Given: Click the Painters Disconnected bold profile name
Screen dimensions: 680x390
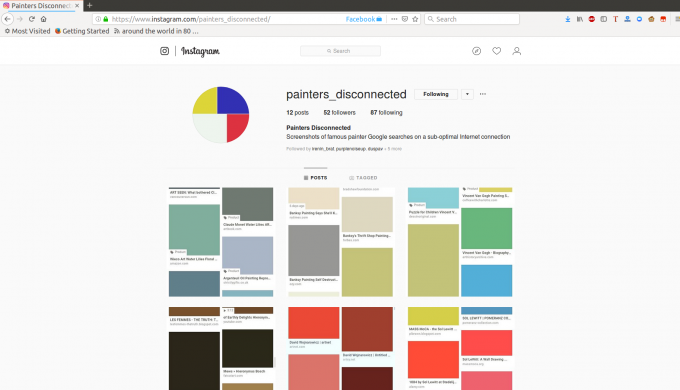Looking at the screenshot, I should click(318, 128).
